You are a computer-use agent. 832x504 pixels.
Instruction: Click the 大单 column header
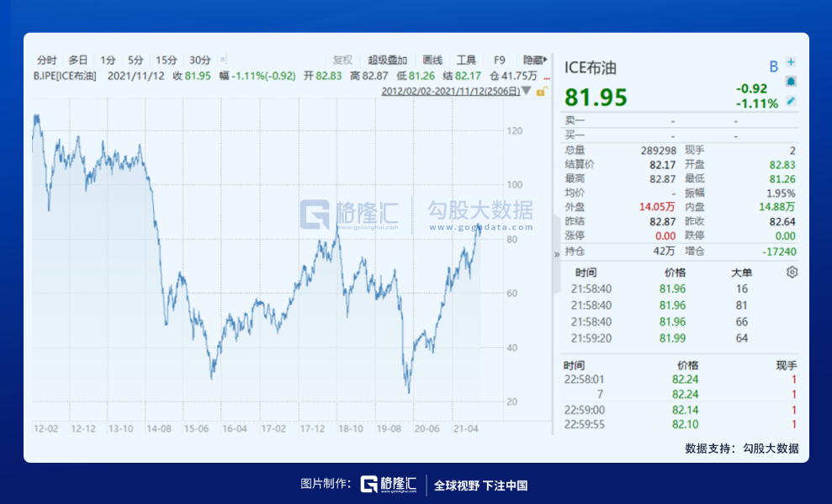741,273
